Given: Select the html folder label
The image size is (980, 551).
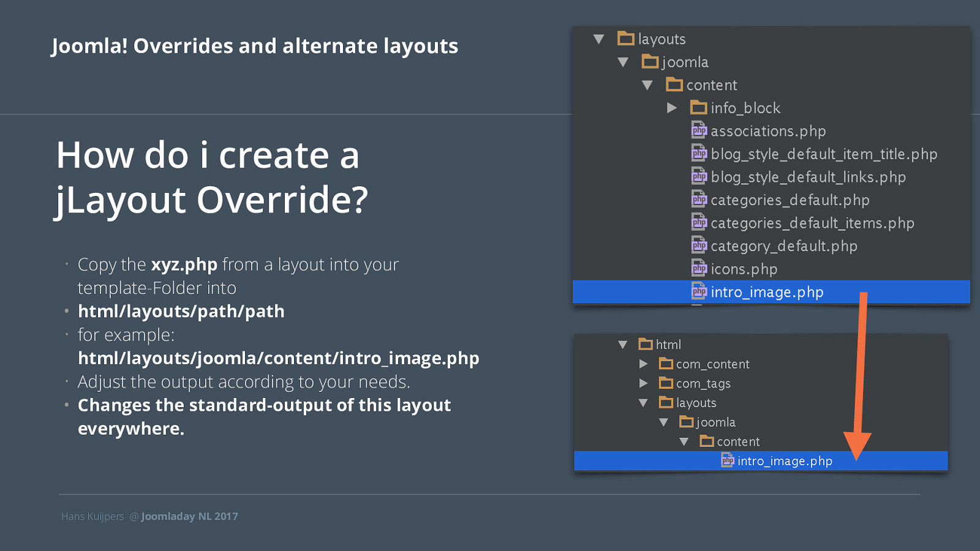Looking at the screenshot, I should point(668,345).
